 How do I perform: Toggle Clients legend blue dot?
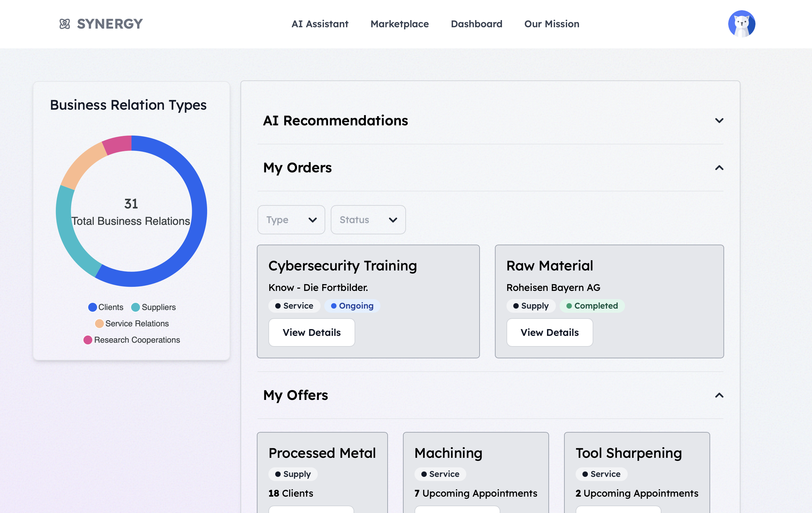tap(92, 307)
